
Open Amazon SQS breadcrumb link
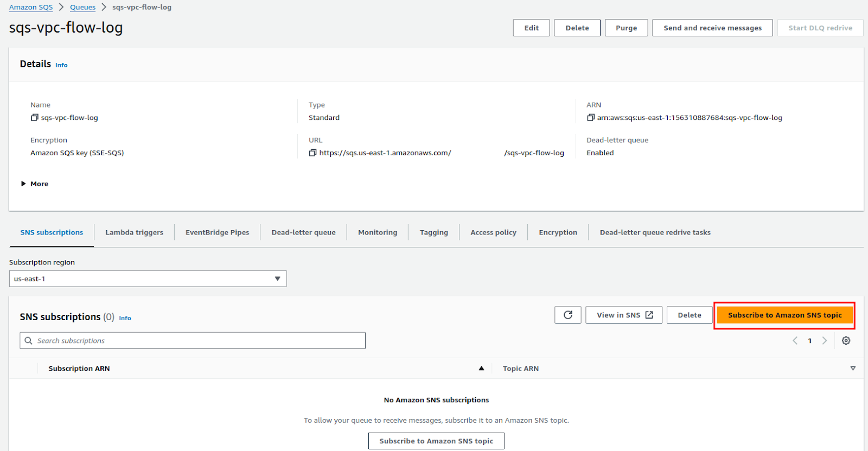tap(31, 7)
